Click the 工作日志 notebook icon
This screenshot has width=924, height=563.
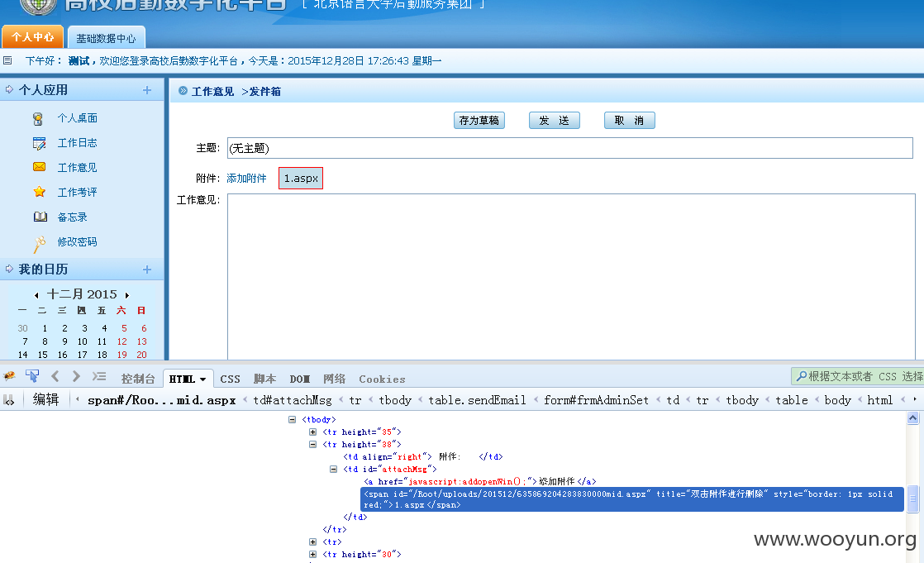point(40,143)
